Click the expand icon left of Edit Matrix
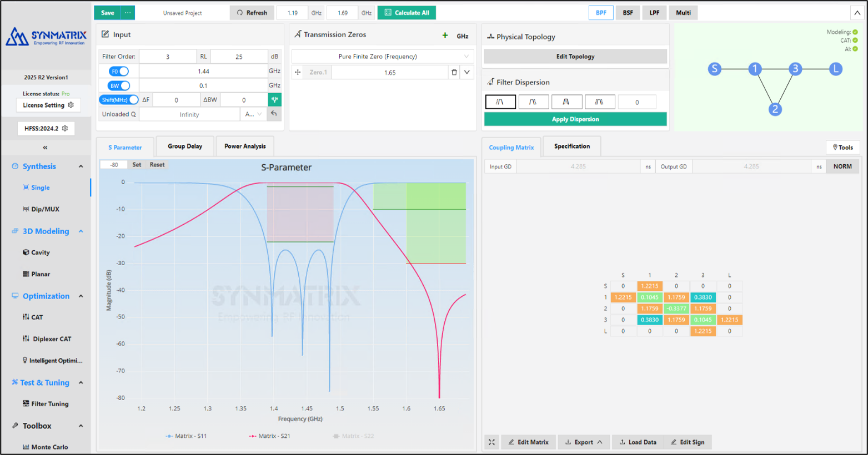868x455 pixels. (x=491, y=442)
